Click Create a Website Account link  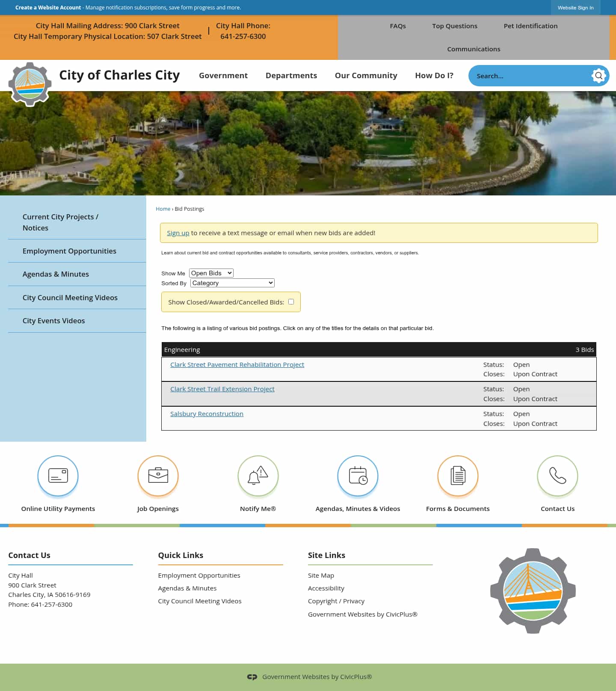48,8
